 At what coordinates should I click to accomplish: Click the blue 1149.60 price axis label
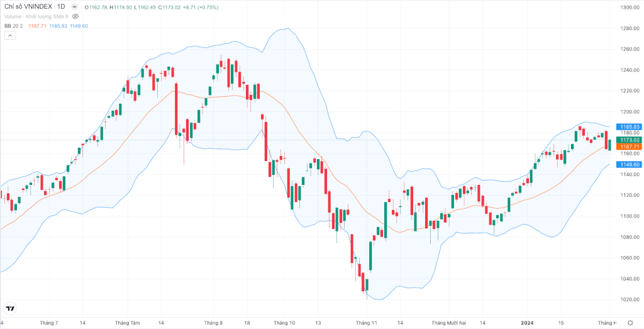tap(628, 164)
